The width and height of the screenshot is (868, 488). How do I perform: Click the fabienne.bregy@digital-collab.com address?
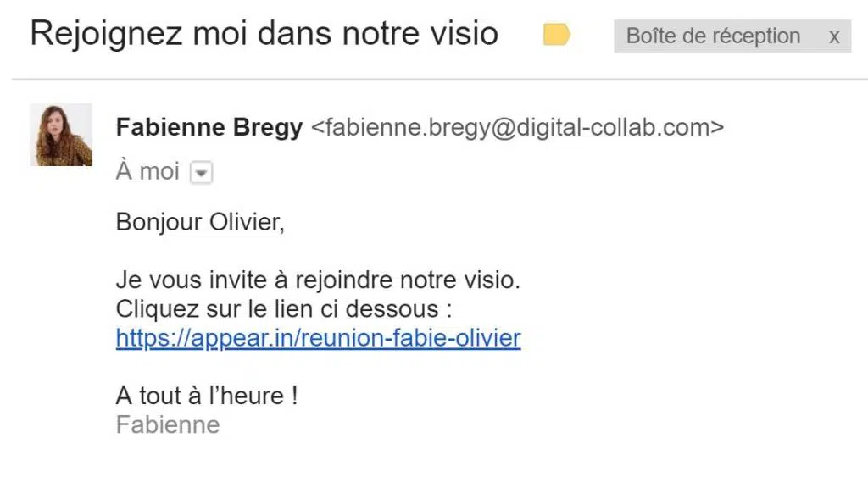(518, 127)
